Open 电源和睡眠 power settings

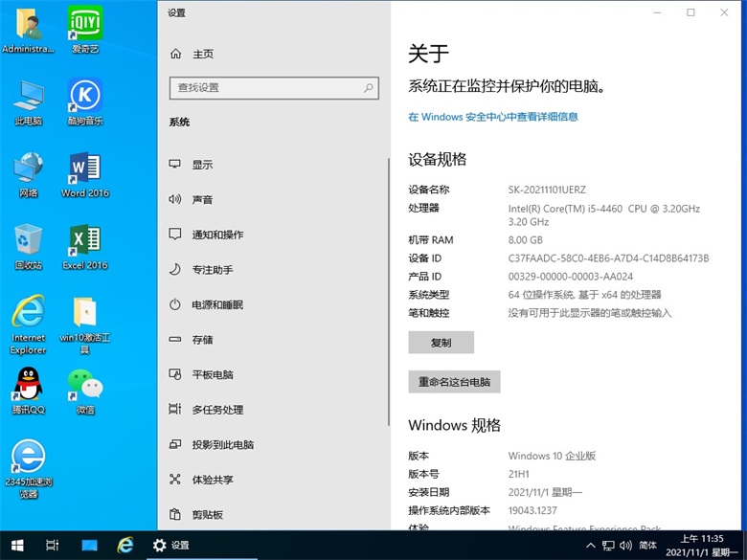point(216,304)
